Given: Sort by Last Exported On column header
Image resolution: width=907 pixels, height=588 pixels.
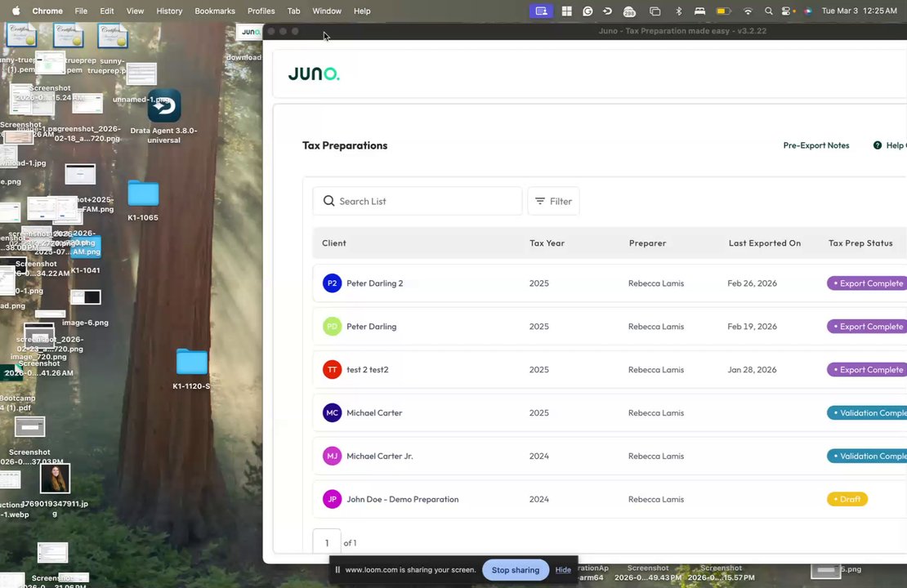Looking at the screenshot, I should click(x=765, y=243).
